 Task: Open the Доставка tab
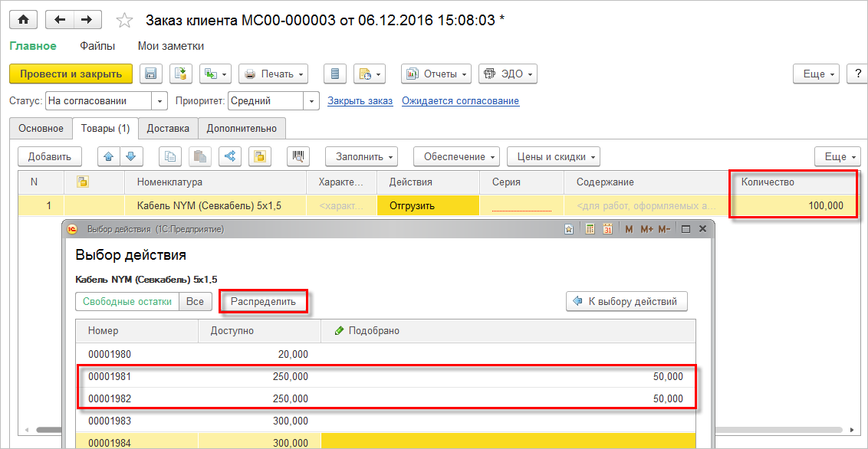[x=168, y=128]
